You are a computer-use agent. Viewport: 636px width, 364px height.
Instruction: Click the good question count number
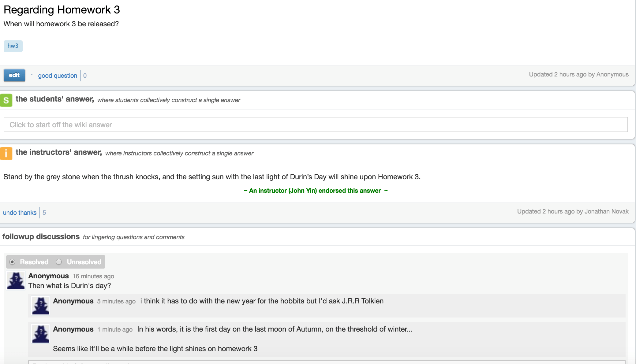[85, 76]
